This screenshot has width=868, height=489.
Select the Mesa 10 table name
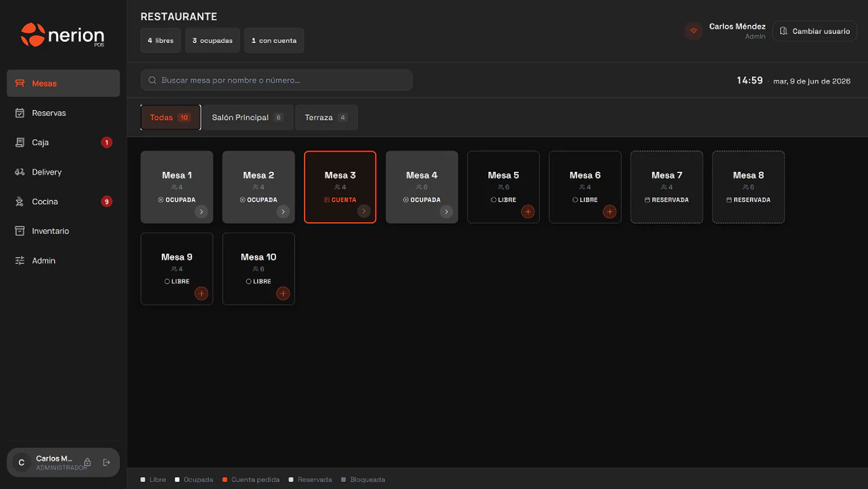click(x=259, y=257)
